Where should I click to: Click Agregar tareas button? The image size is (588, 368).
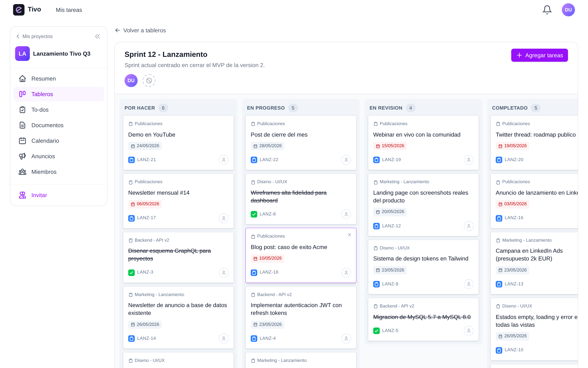[x=539, y=55]
